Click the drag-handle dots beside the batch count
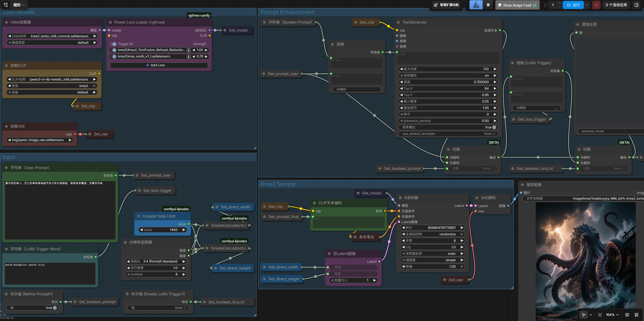The height and width of the screenshot is (321, 644). point(545,5)
